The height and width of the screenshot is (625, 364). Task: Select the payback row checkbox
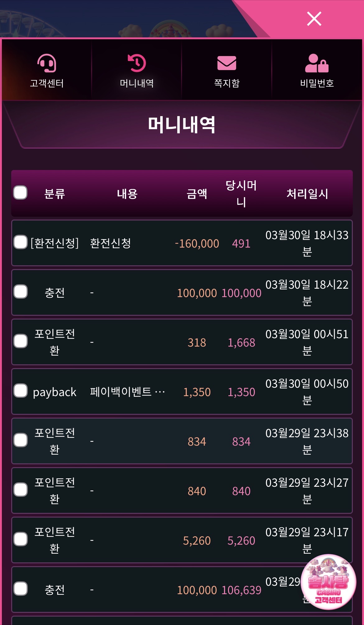(21, 391)
